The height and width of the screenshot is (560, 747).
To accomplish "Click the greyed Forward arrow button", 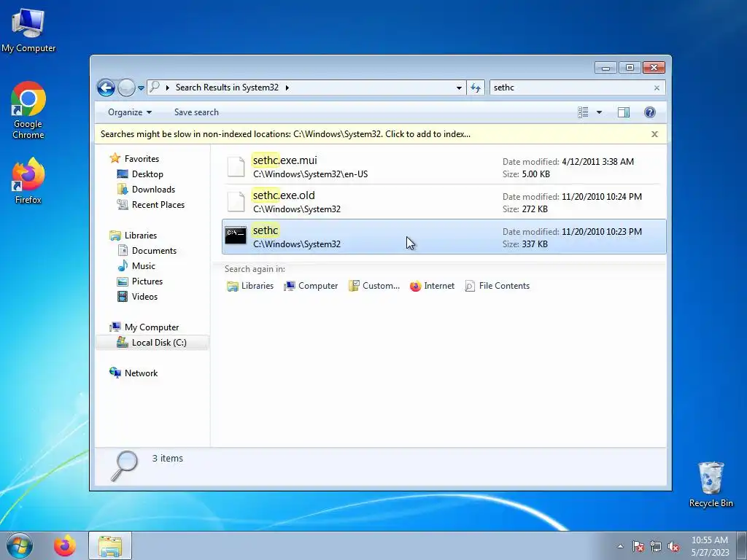I will click(126, 87).
